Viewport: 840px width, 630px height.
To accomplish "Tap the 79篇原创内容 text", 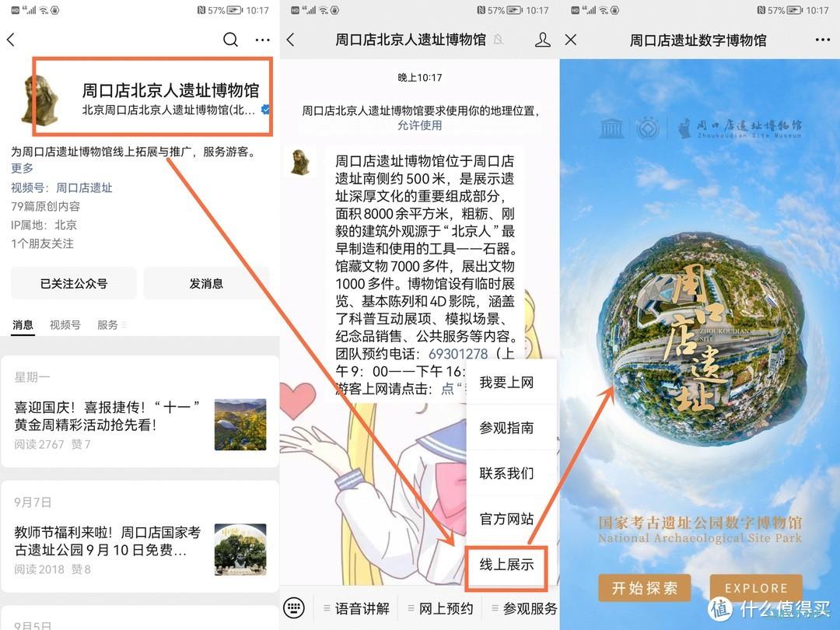I will (x=46, y=206).
